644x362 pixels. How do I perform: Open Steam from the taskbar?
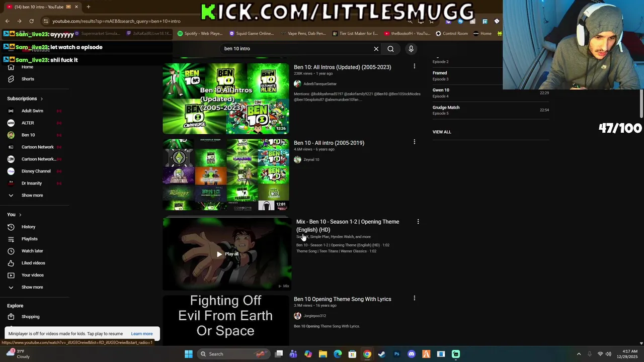coord(382,354)
